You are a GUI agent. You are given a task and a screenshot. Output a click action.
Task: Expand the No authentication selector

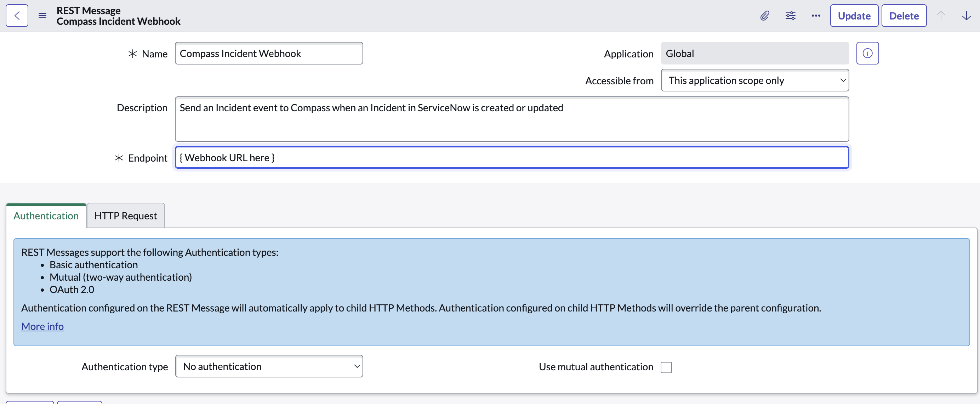click(x=269, y=366)
